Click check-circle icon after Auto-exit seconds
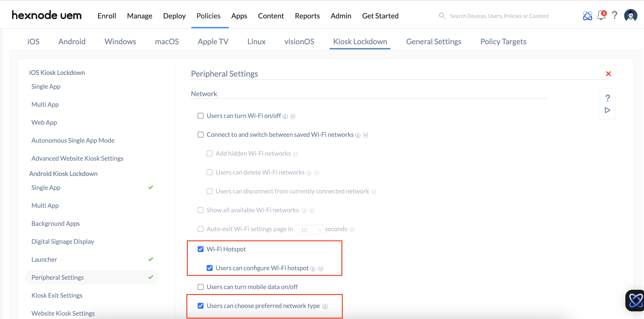 352,230
